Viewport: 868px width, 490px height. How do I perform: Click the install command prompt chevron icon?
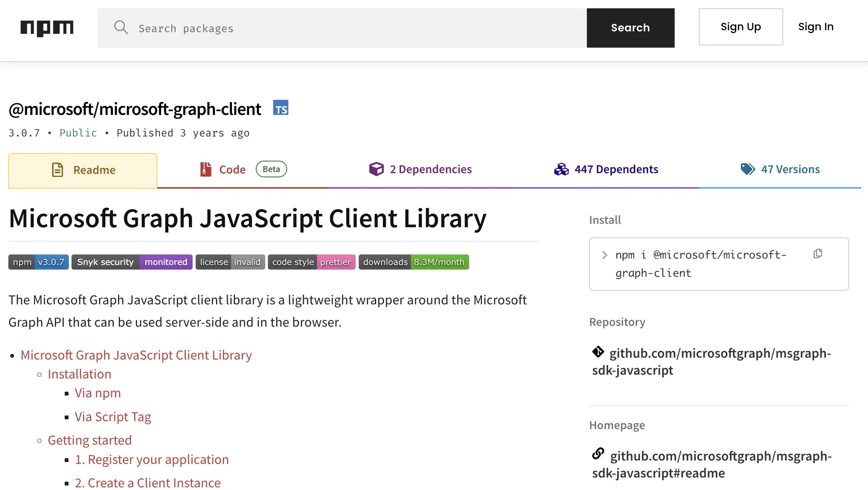pyautogui.click(x=605, y=255)
